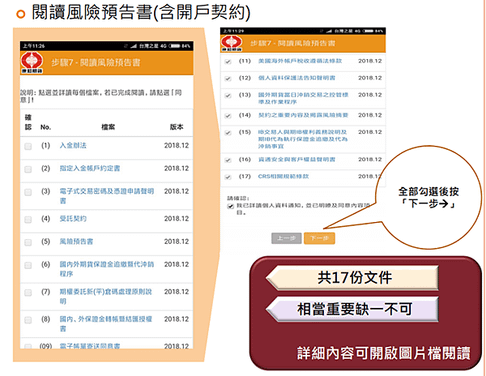Uncheck the box for document (13)
This screenshot has height=376, width=486.
click(228, 96)
